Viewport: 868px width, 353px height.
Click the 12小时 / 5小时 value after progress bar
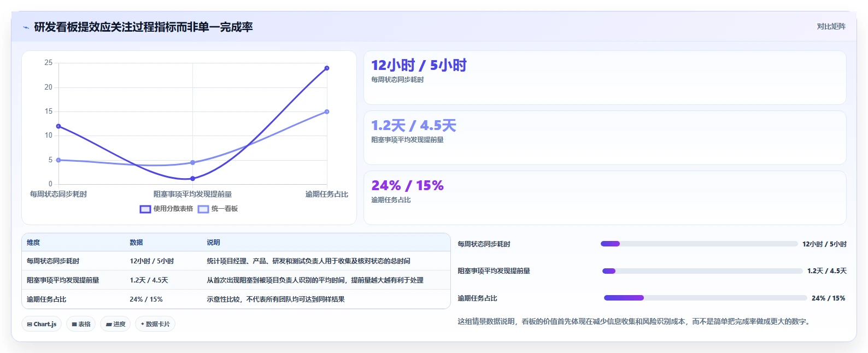[824, 244]
